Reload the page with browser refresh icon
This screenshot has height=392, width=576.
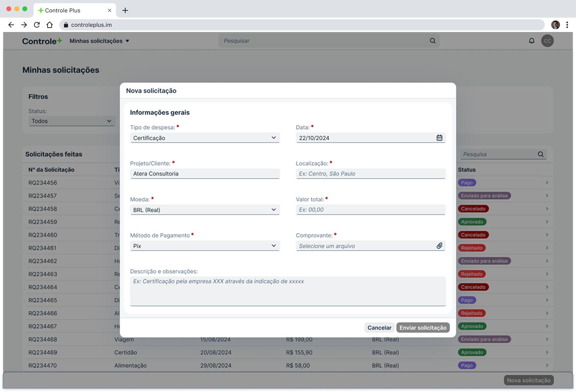[x=37, y=25]
